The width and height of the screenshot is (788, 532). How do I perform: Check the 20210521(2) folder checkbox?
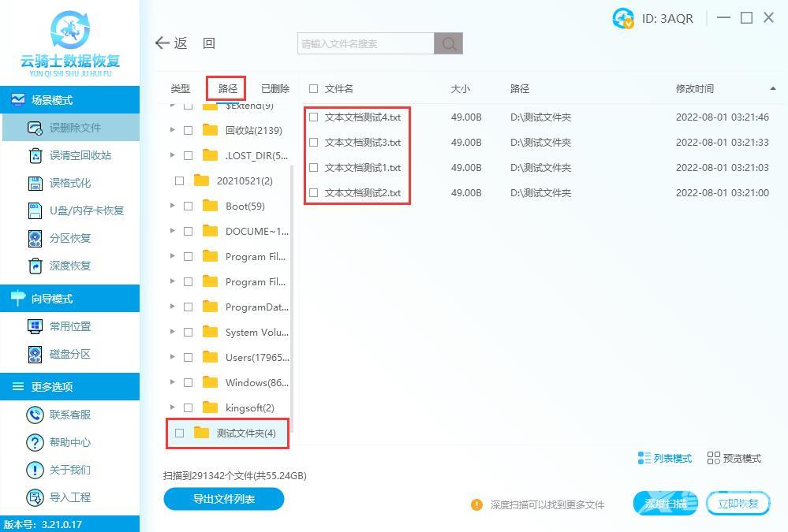(x=179, y=180)
